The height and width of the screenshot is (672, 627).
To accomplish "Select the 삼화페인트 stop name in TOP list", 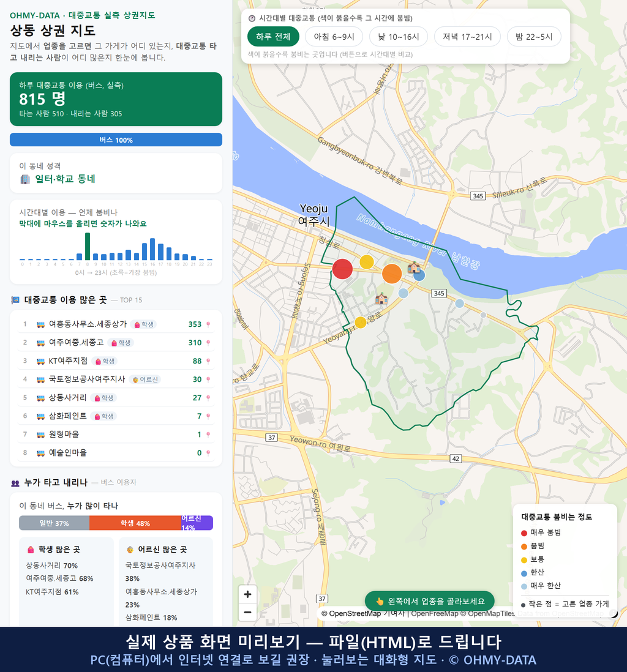I will [x=68, y=416].
